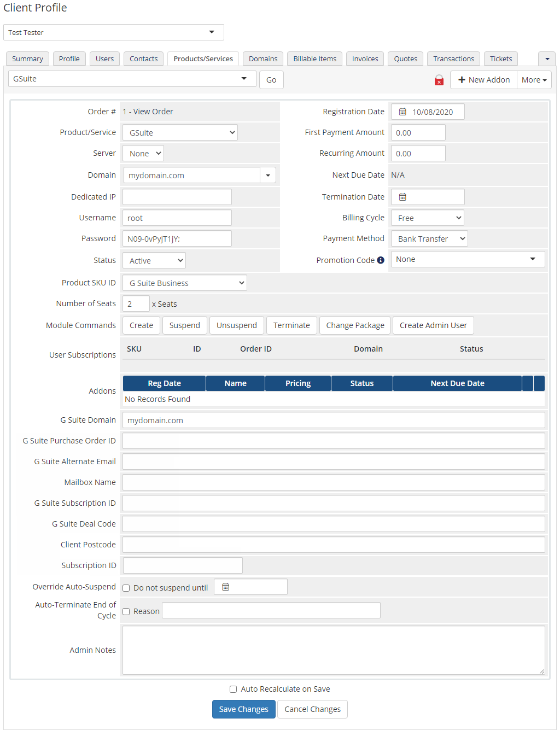This screenshot has height=736, width=560.
Task: Open the View Order link
Action: click(153, 112)
